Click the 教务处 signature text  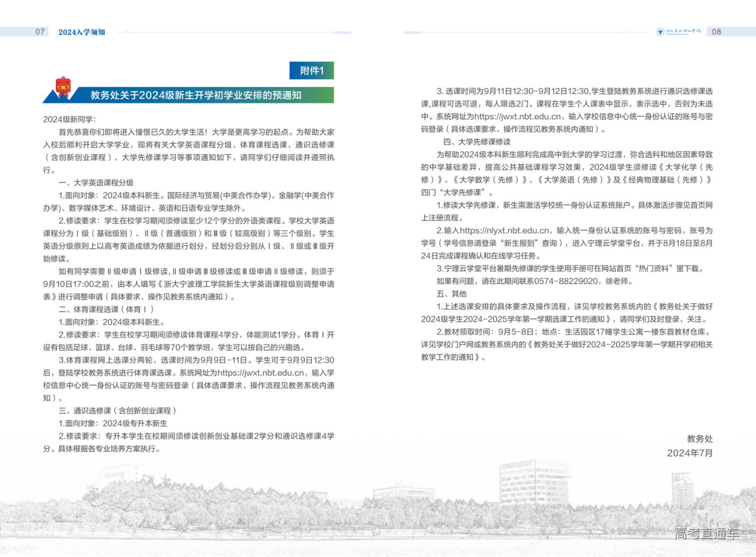(x=700, y=439)
